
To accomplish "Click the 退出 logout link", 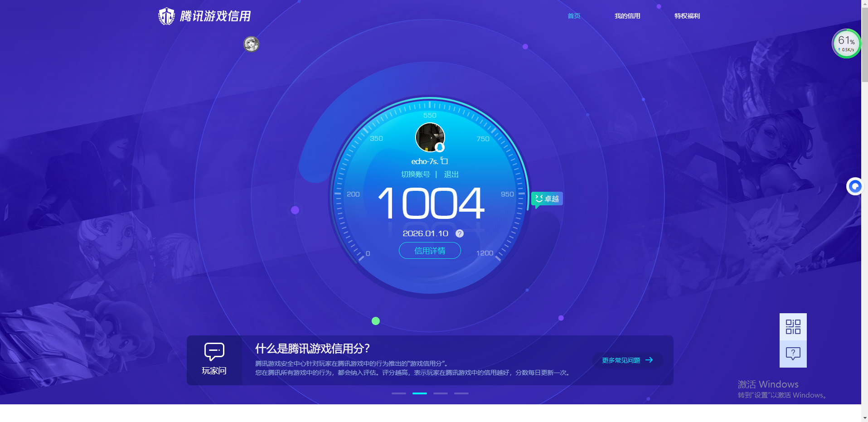I will click(x=451, y=174).
